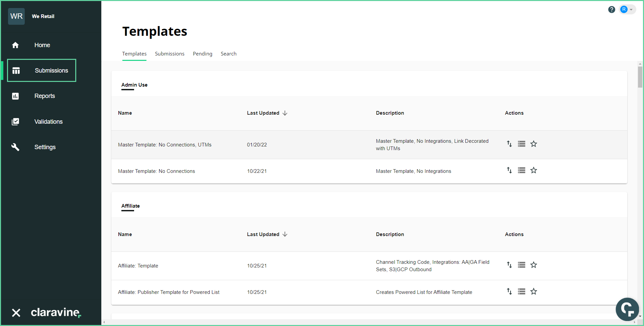The height and width of the screenshot is (326, 644).
Task: Open Master Template: No Connections, UTMs template
Action: (x=165, y=144)
